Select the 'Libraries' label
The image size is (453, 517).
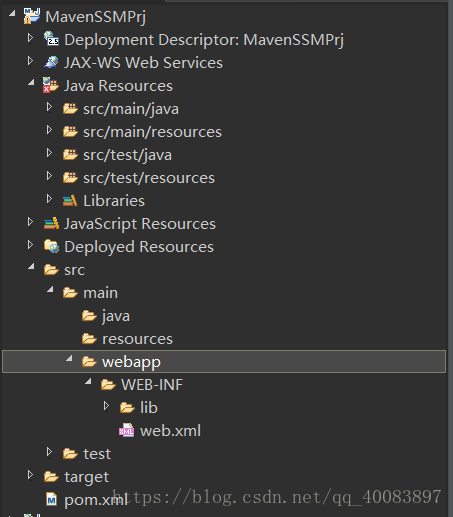(x=114, y=201)
